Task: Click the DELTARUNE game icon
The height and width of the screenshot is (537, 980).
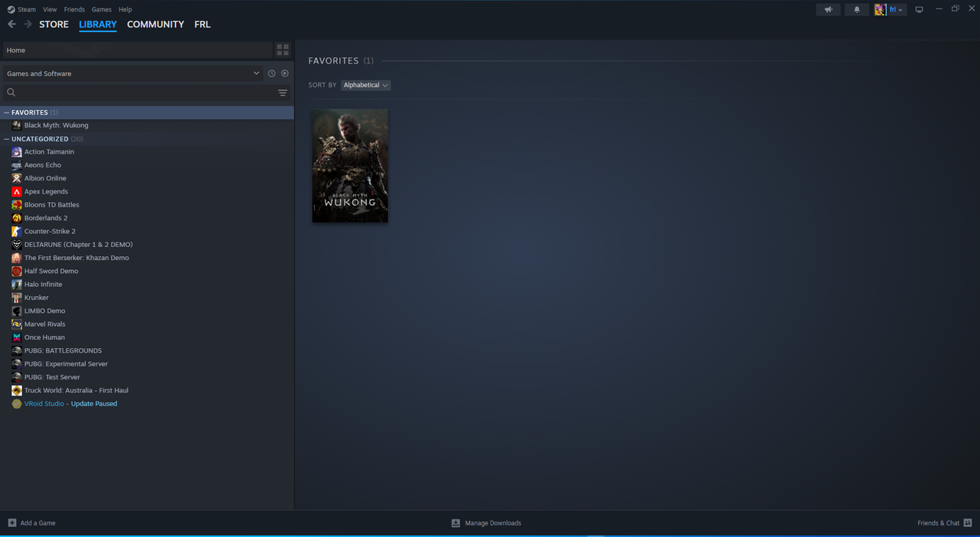Action: (17, 244)
